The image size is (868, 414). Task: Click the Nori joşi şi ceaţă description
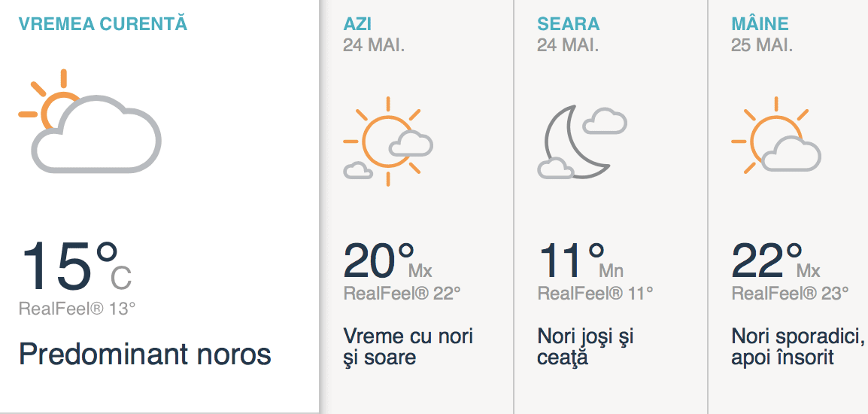pos(585,346)
